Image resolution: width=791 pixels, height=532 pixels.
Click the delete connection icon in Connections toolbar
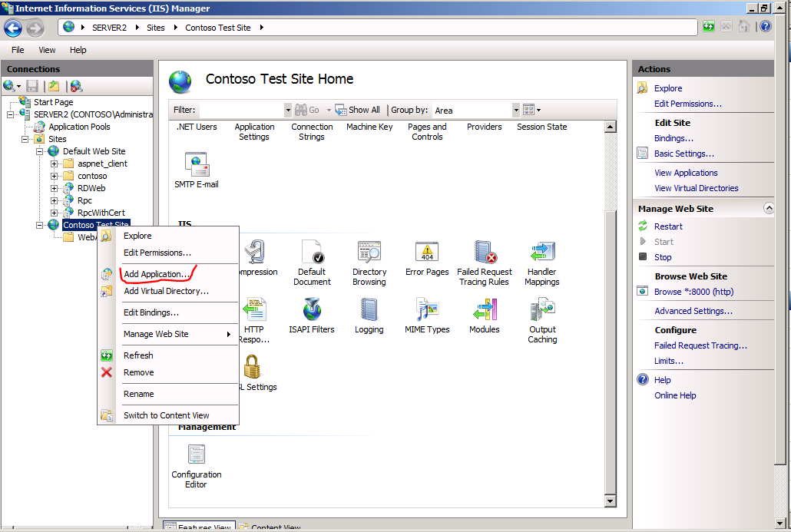click(76, 86)
